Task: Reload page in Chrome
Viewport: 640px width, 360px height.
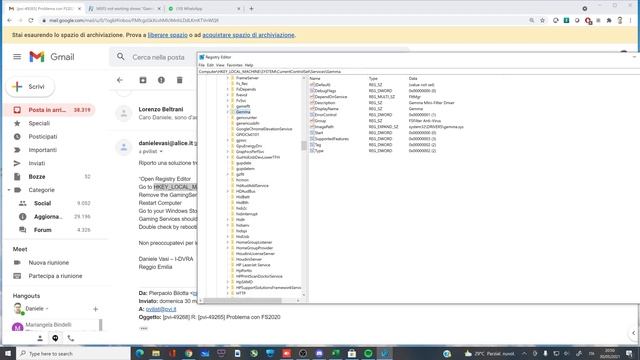Action: pos(31,20)
